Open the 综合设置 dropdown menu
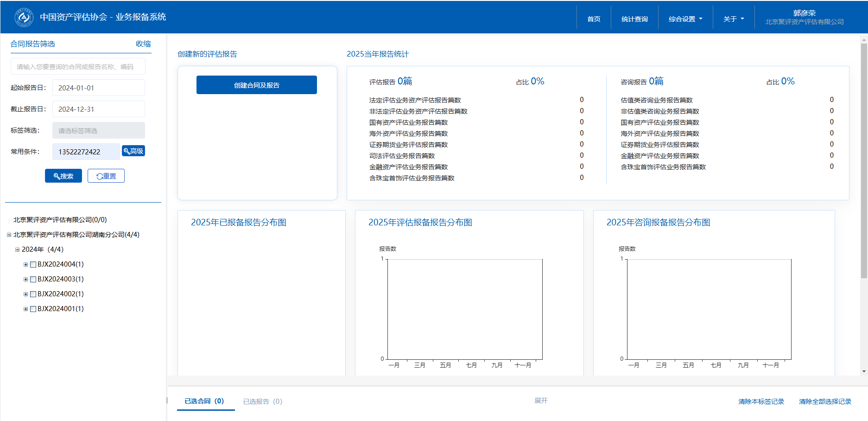868x421 pixels. [x=685, y=19]
